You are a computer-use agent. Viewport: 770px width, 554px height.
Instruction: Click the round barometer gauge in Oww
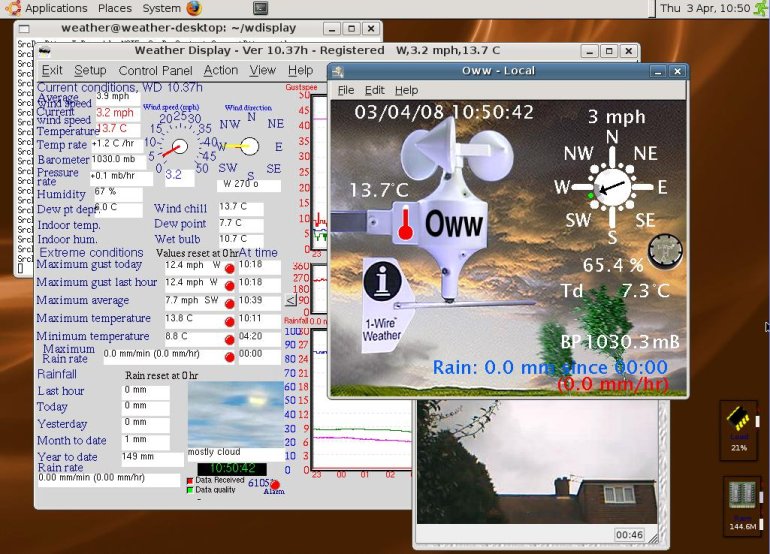pos(665,251)
